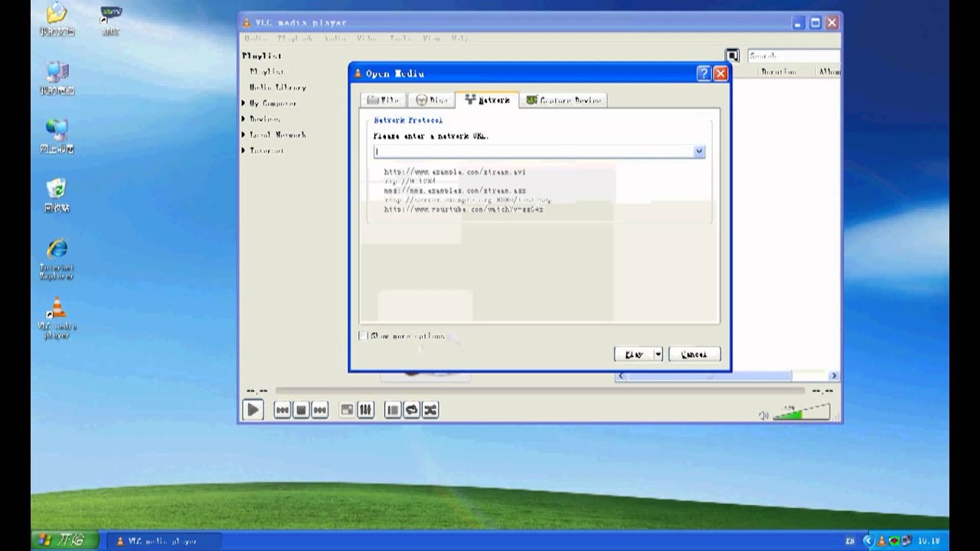The width and height of the screenshot is (980, 551).
Task: Click playlist horizontal scrollbar right arrow
Action: [x=834, y=376]
